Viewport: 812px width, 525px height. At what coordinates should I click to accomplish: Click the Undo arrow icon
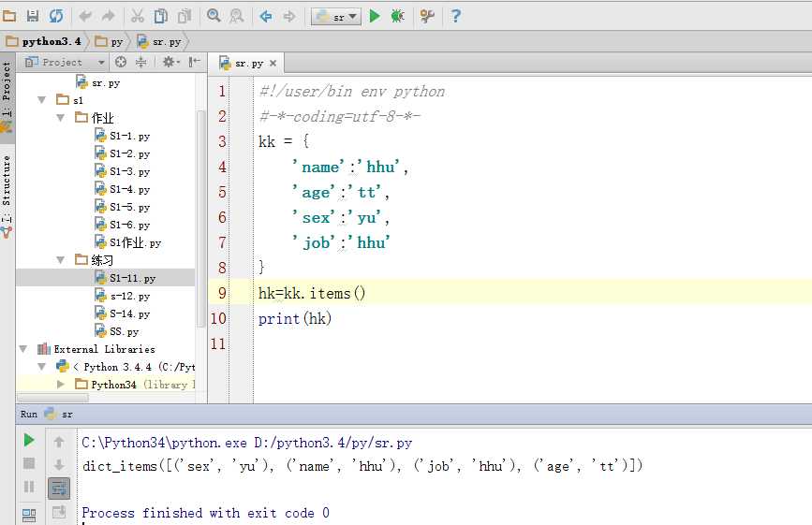pos(85,17)
